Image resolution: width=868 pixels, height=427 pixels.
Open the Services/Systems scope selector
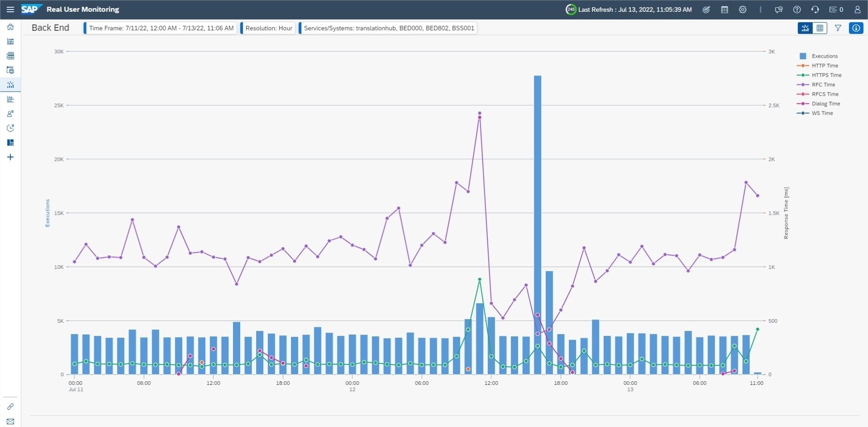[x=388, y=28]
